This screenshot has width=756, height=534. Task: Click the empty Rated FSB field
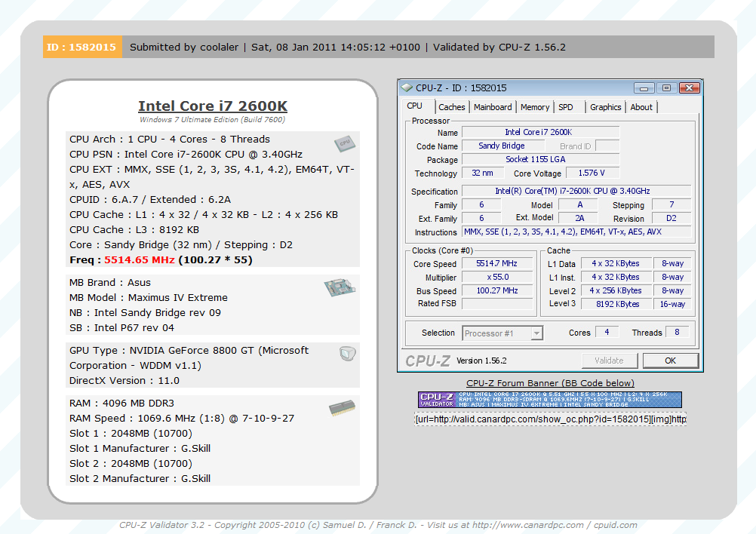[497, 304]
